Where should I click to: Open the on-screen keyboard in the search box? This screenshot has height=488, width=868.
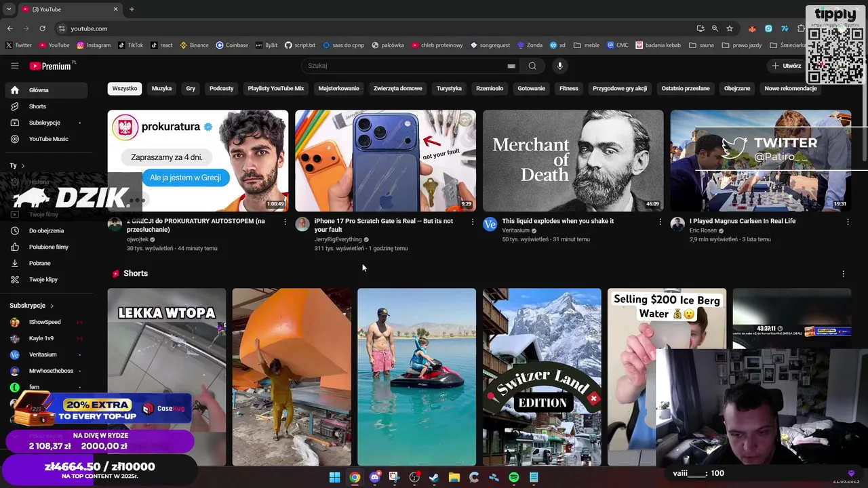[511, 66]
